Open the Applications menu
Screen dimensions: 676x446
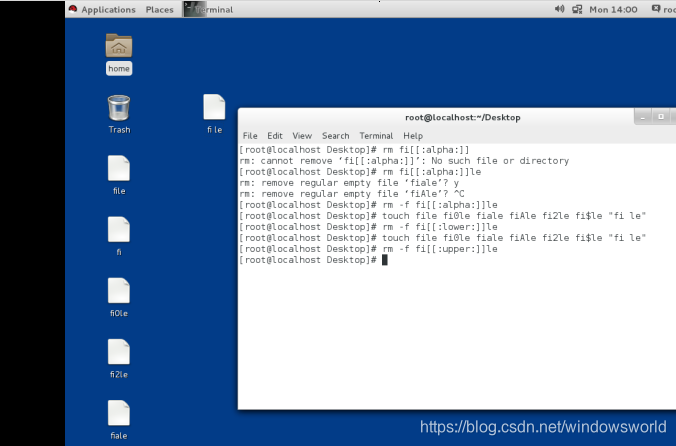coord(108,9)
